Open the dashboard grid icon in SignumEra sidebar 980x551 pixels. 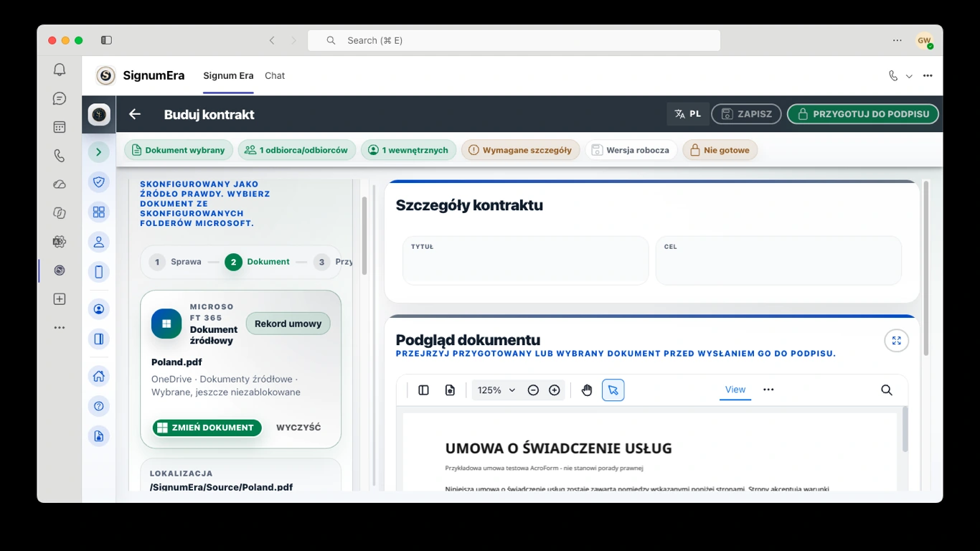[x=99, y=212]
